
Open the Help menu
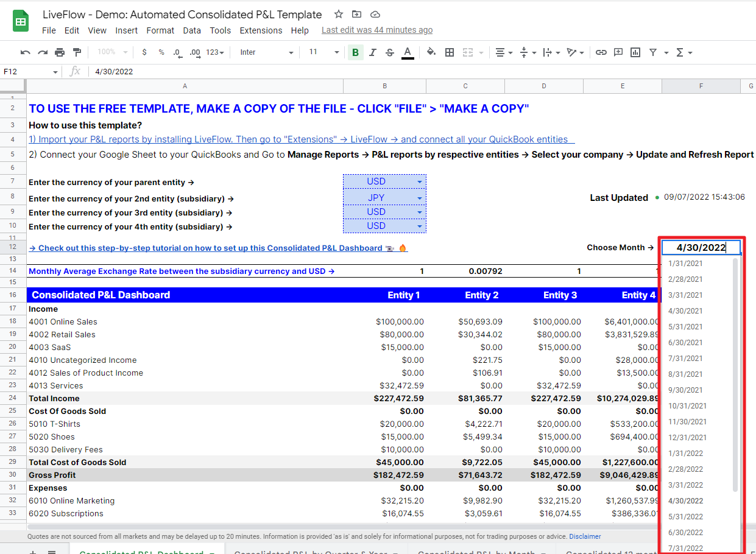coord(300,30)
